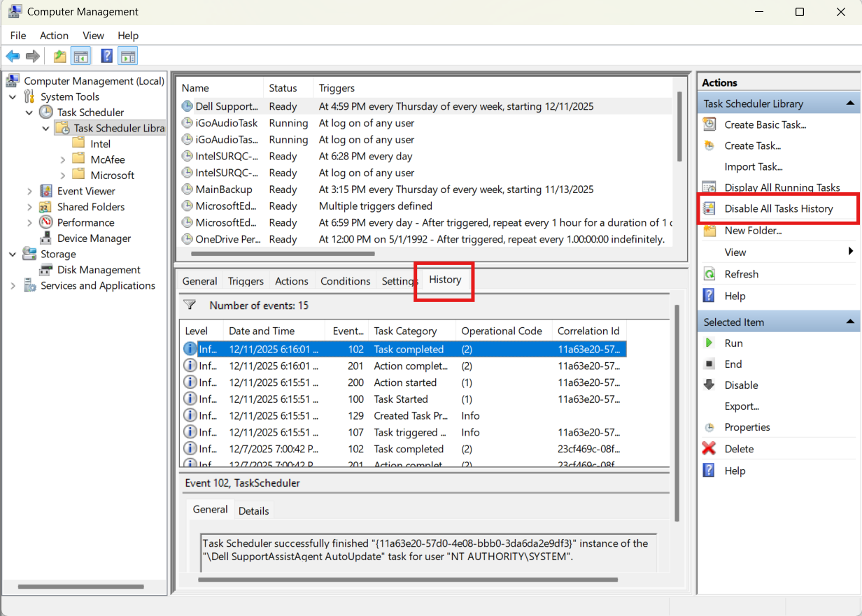Image resolution: width=862 pixels, height=616 pixels.
Task: Collapse the Task Scheduler Library node
Action: 46,128
